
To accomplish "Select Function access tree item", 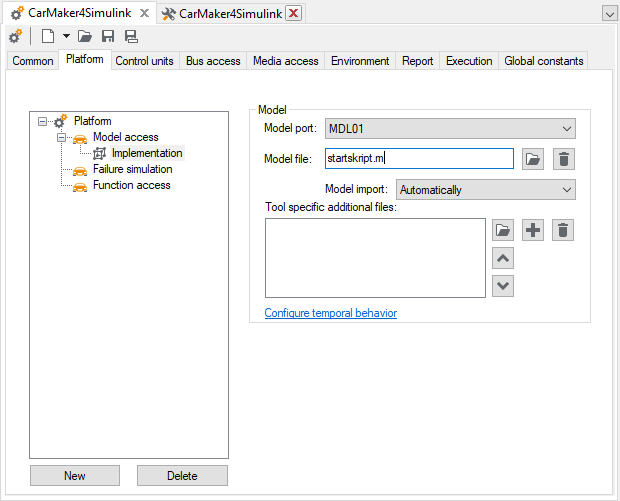I will pyautogui.click(x=132, y=185).
